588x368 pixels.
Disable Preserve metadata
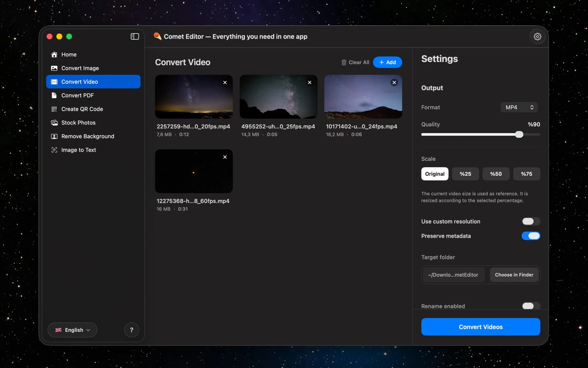(x=530, y=236)
